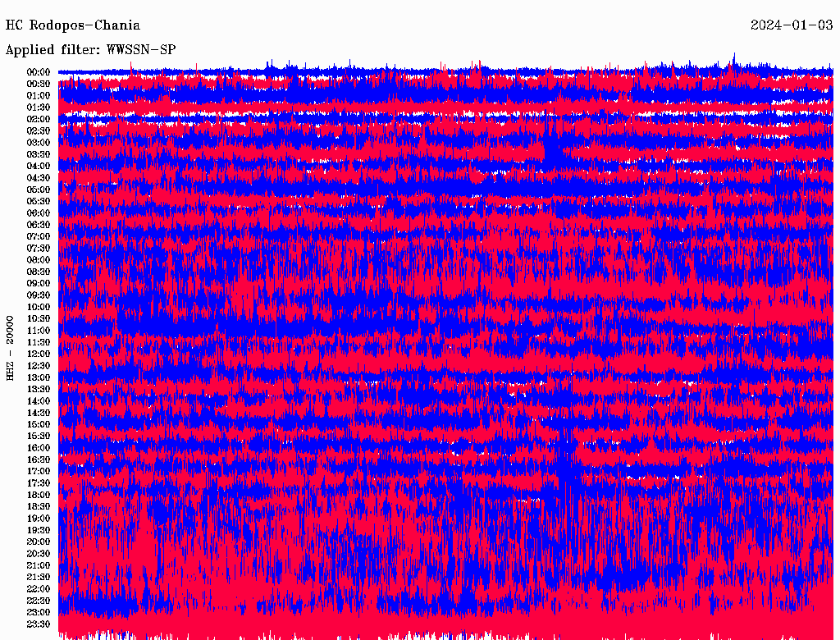Screen dimensions: 840x640
Task: Select the 09:00 time label
Action: (39, 284)
